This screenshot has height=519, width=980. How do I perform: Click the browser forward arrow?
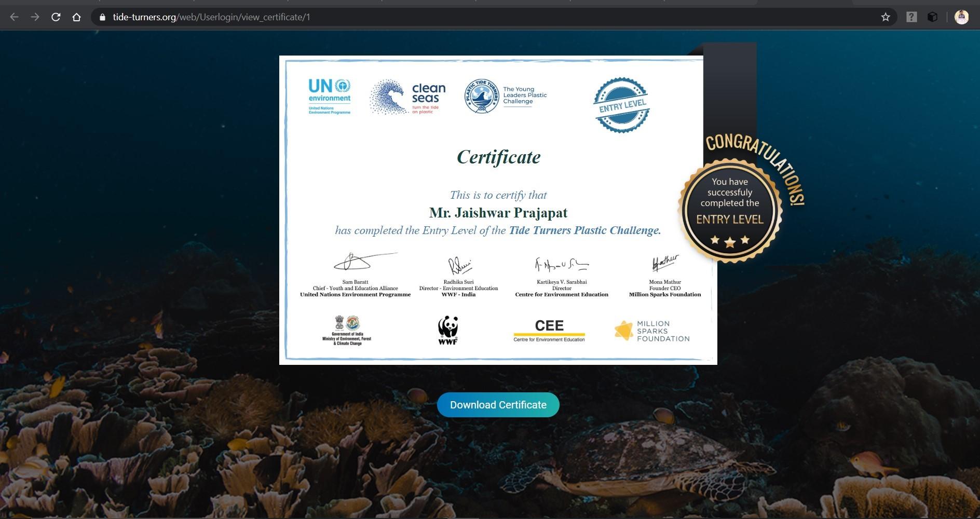coord(35,17)
